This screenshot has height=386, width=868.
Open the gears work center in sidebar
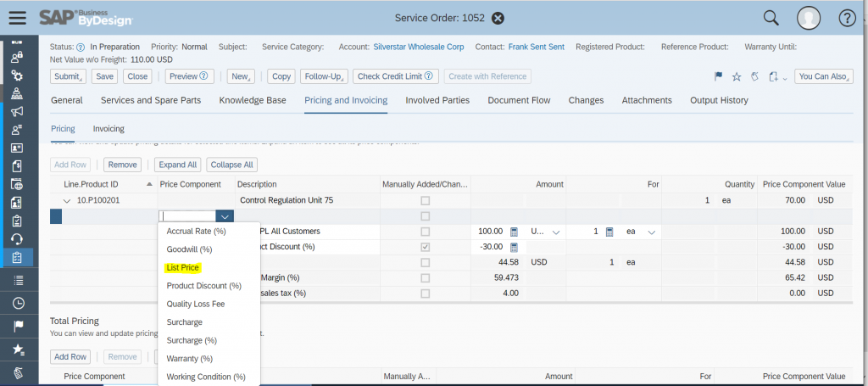pyautogui.click(x=17, y=75)
